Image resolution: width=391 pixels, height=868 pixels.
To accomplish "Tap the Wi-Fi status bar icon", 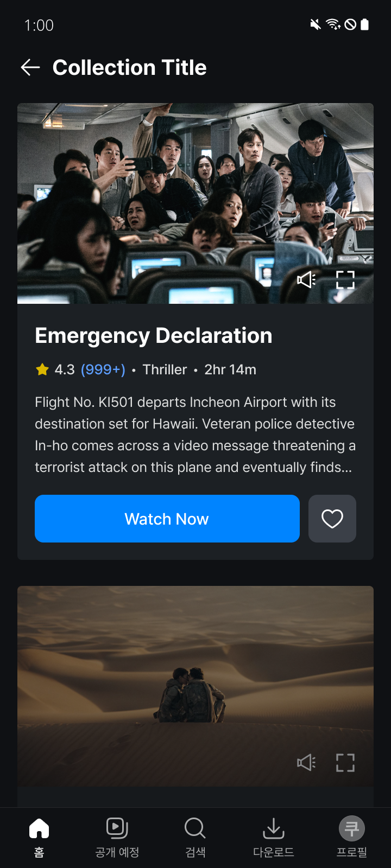I will [x=333, y=24].
